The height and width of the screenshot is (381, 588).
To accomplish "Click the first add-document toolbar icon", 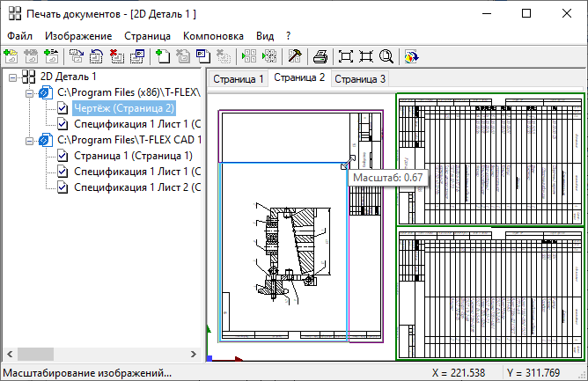I will 11,56.
